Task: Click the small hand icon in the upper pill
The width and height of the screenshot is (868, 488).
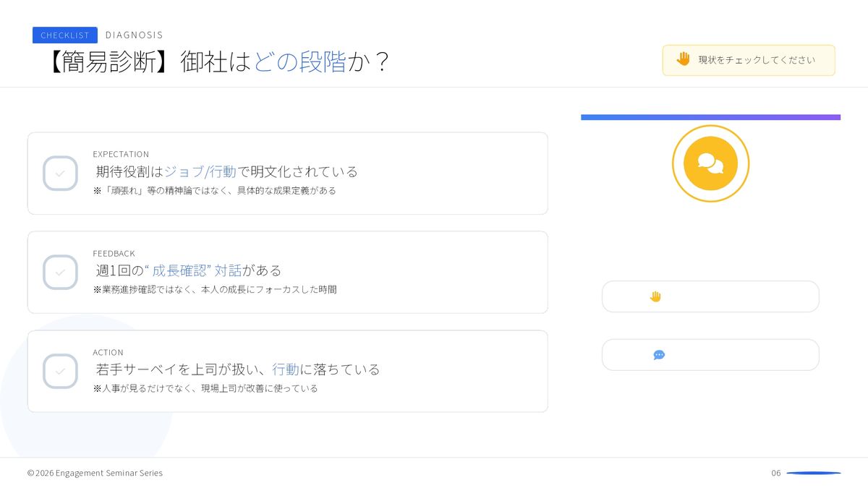Action: point(655,296)
